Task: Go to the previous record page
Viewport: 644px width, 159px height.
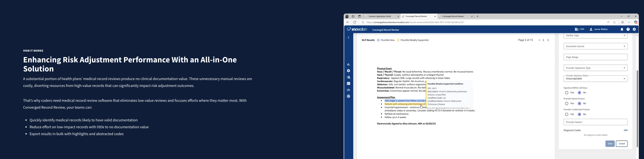Action: 543,40
